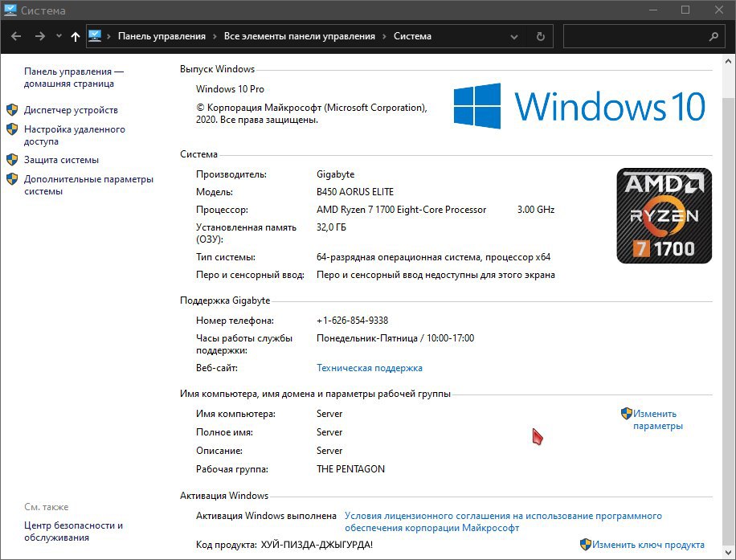Click Изменить ключ продукта link
This screenshot has width=736, height=560.
[648, 545]
